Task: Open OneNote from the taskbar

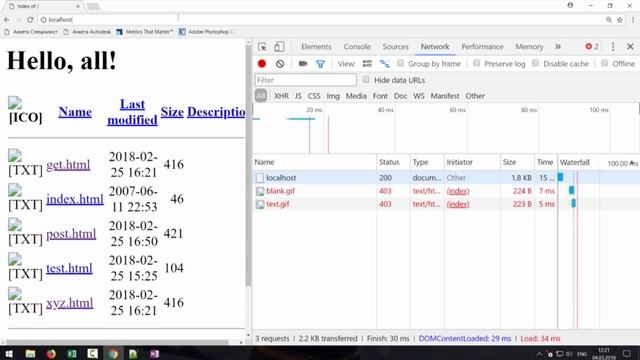Action: (x=154, y=353)
